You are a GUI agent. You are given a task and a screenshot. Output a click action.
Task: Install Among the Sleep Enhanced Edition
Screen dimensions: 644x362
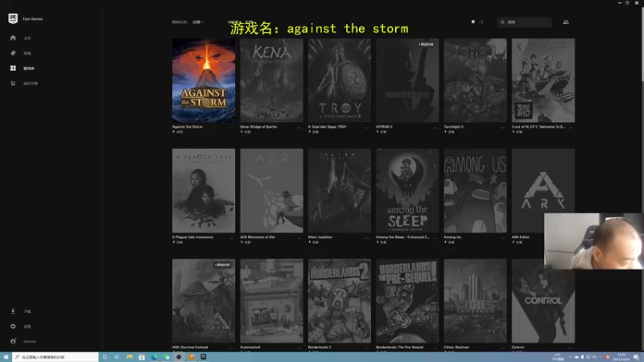click(x=381, y=242)
